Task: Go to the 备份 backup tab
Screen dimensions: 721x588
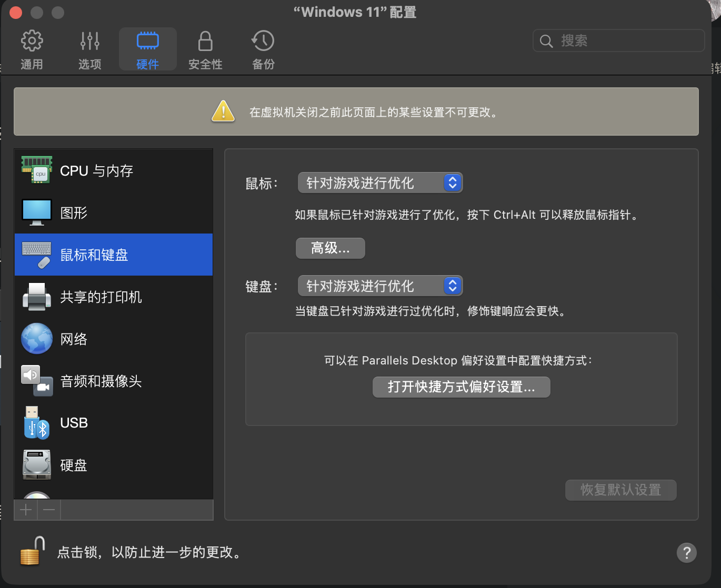Action: tap(263, 49)
